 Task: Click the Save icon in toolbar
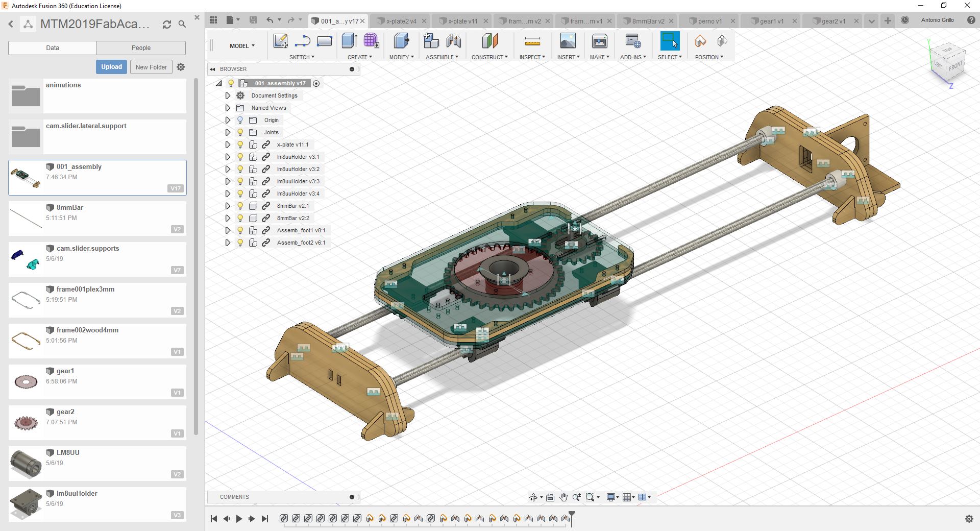[x=253, y=20]
